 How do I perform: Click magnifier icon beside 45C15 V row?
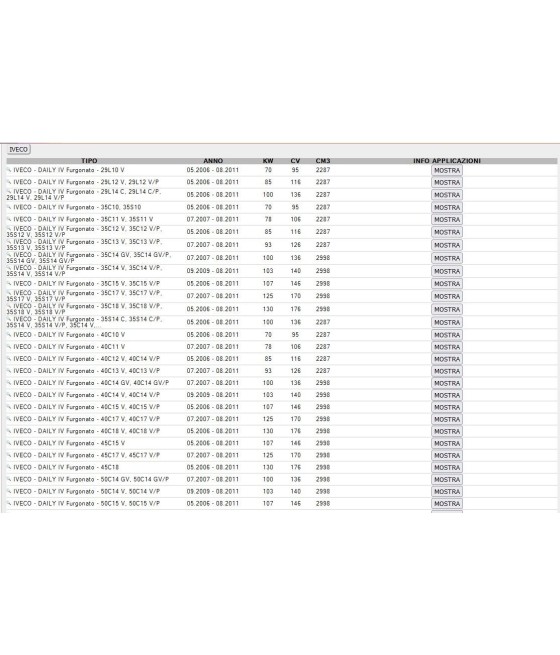pyautogui.click(x=9, y=442)
